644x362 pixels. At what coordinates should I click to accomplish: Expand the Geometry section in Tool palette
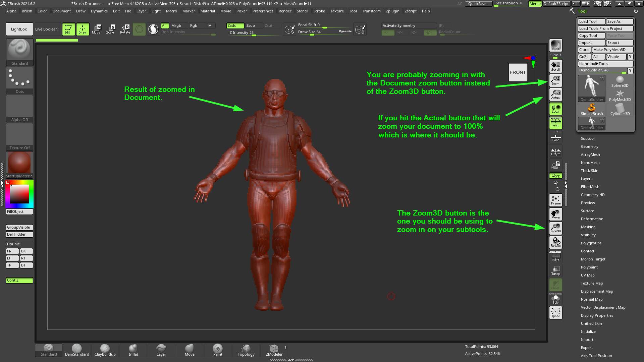(589, 146)
